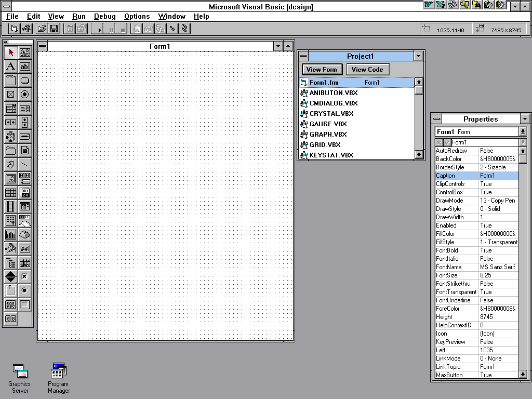Select the 3D Command Button ABC tool

click(10, 304)
